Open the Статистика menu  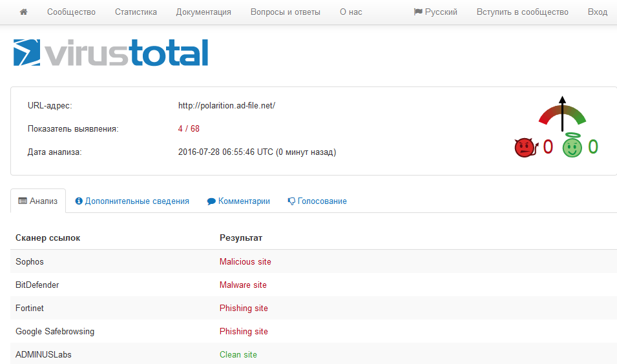136,12
